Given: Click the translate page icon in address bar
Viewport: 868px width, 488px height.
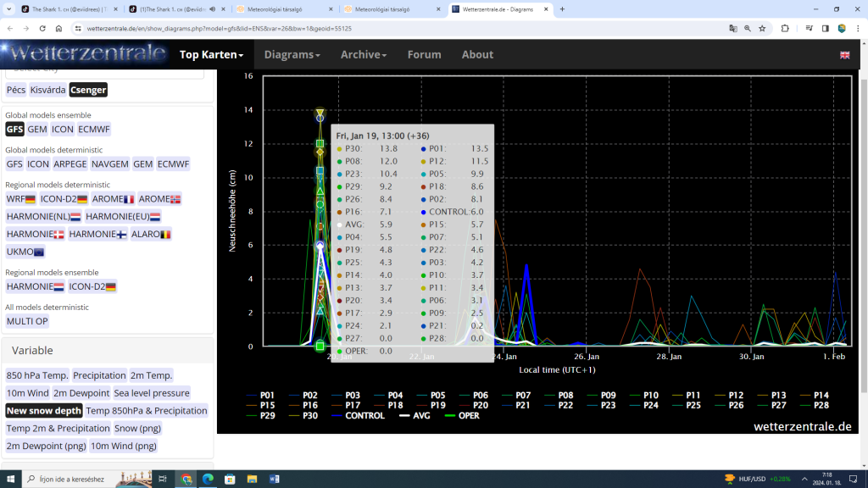Looking at the screenshot, I should (x=733, y=28).
